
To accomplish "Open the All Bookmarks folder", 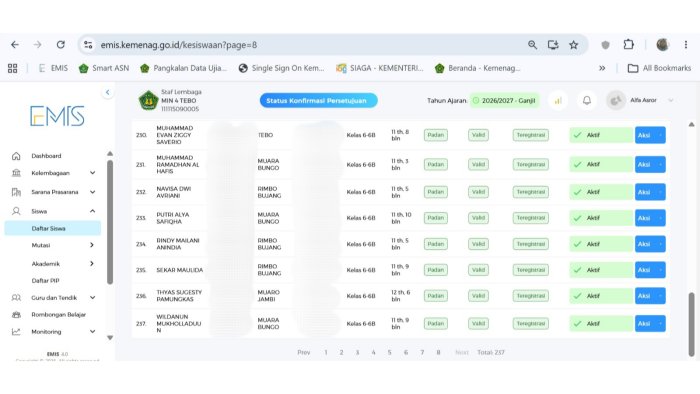I will pyautogui.click(x=659, y=68).
